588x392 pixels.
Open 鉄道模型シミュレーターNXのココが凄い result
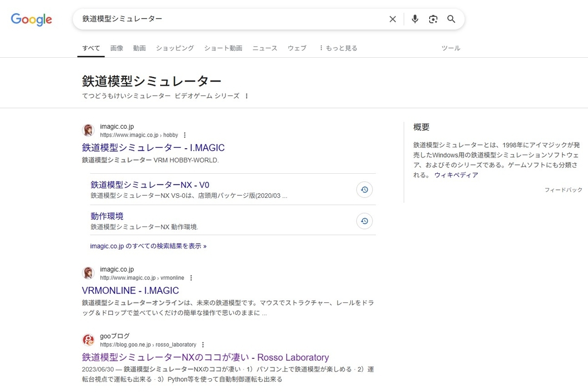(x=205, y=357)
